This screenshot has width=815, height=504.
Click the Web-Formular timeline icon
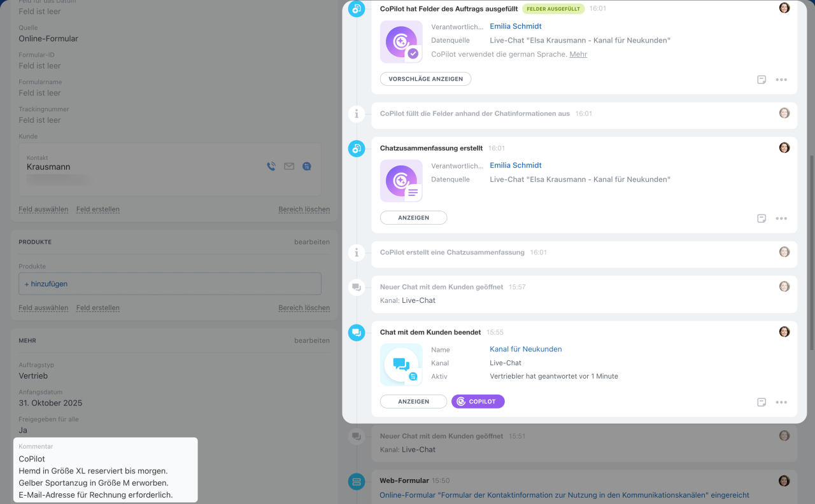click(357, 481)
